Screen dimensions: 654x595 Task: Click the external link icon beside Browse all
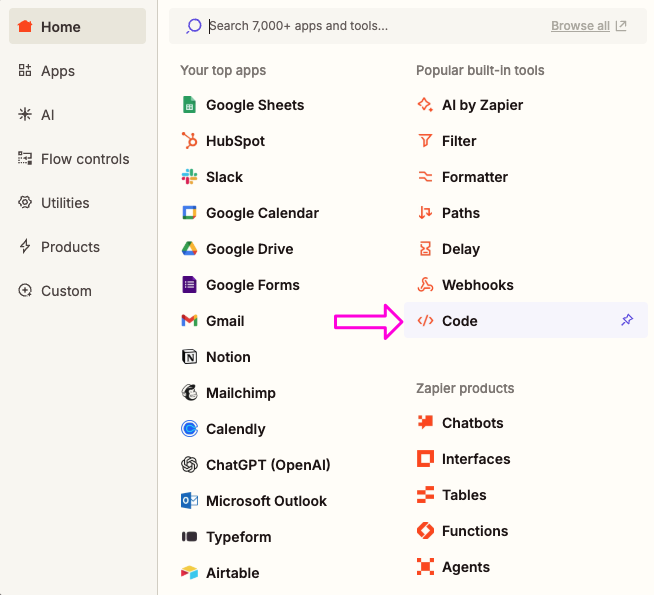tap(621, 26)
